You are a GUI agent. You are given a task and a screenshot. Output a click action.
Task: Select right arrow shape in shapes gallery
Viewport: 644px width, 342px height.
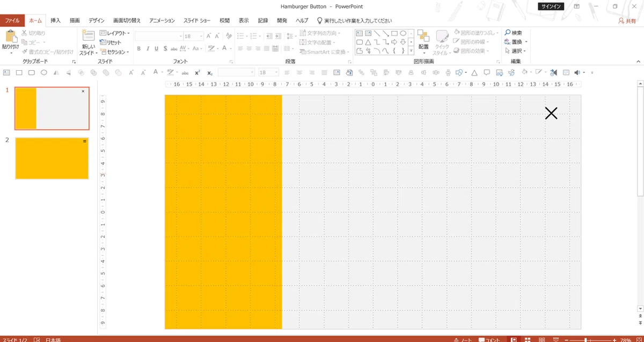point(394,42)
